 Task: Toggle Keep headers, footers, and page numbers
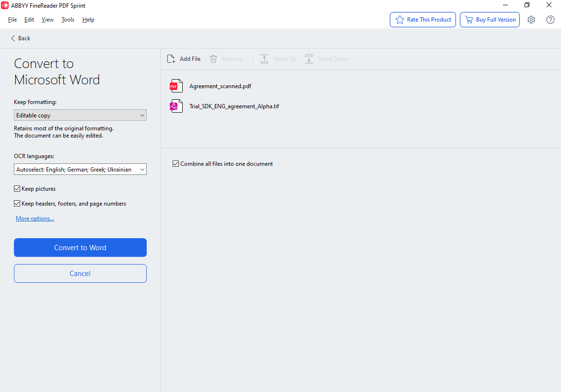coord(17,204)
